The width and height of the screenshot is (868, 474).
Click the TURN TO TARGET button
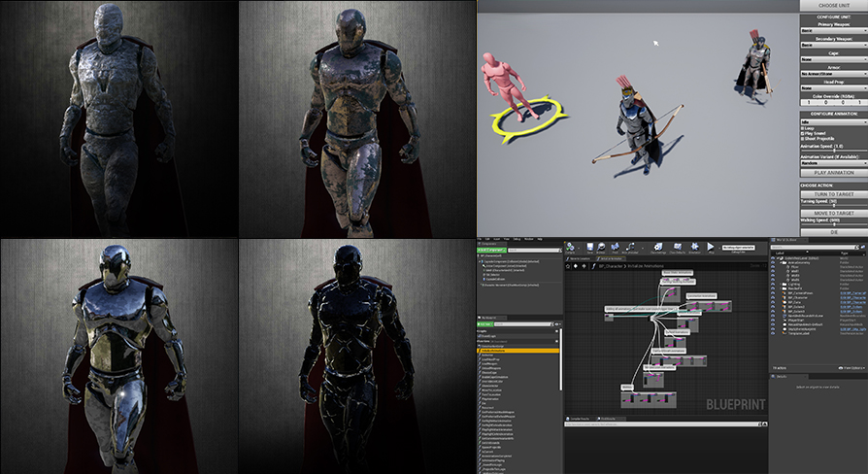tap(833, 194)
